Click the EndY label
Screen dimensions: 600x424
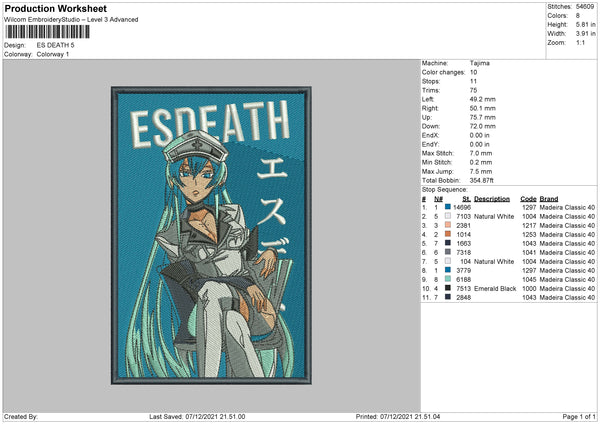point(430,145)
